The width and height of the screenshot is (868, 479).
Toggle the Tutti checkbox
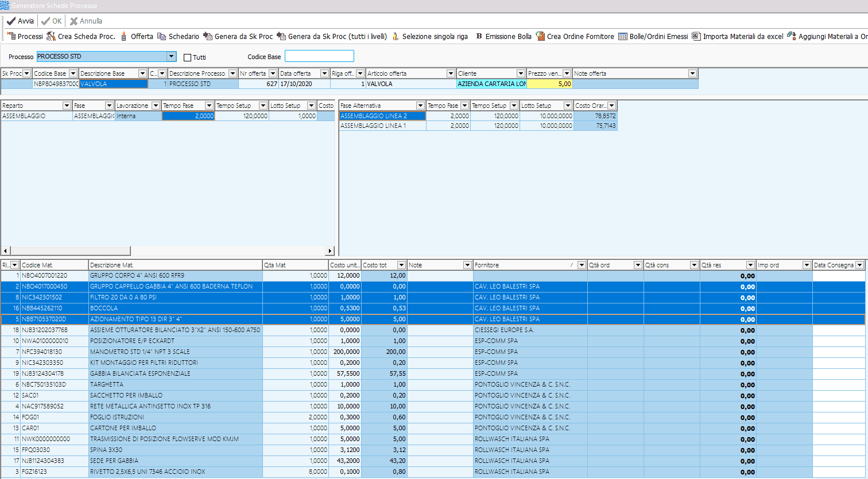(x=187, y=57)
